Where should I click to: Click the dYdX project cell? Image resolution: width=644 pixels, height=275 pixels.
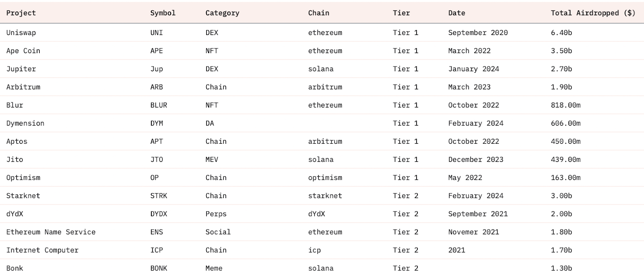pos(15,214)
